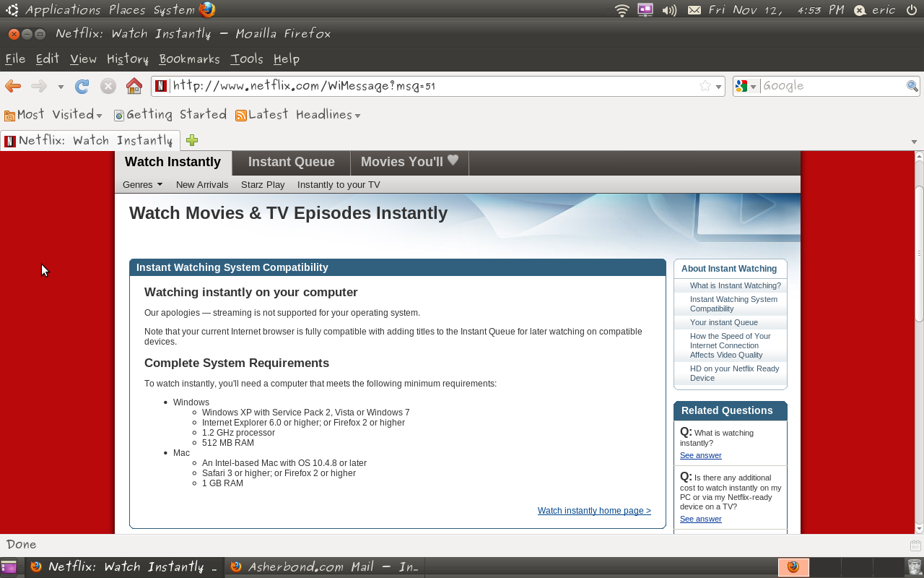Image resolution: width=924 pixels, height=578 pixels.
Task: Open the System menu
Action: 174,10
